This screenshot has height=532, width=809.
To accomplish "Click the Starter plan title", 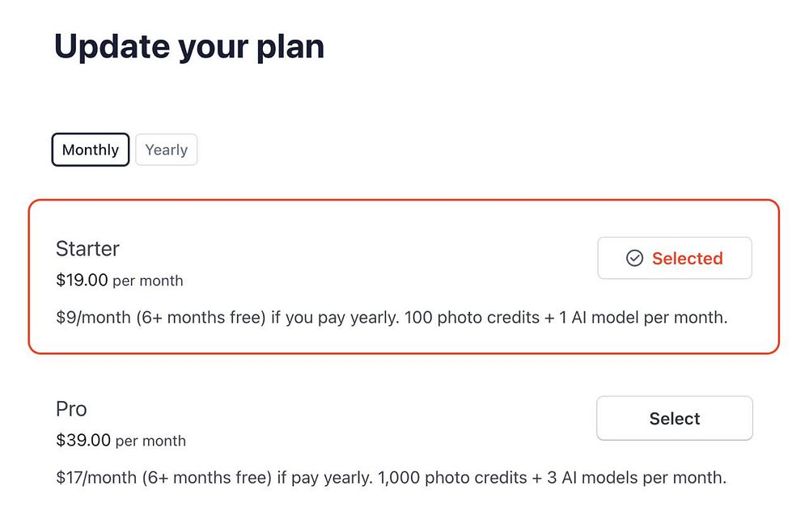I will pyautogui.click(x=87, y=248).
